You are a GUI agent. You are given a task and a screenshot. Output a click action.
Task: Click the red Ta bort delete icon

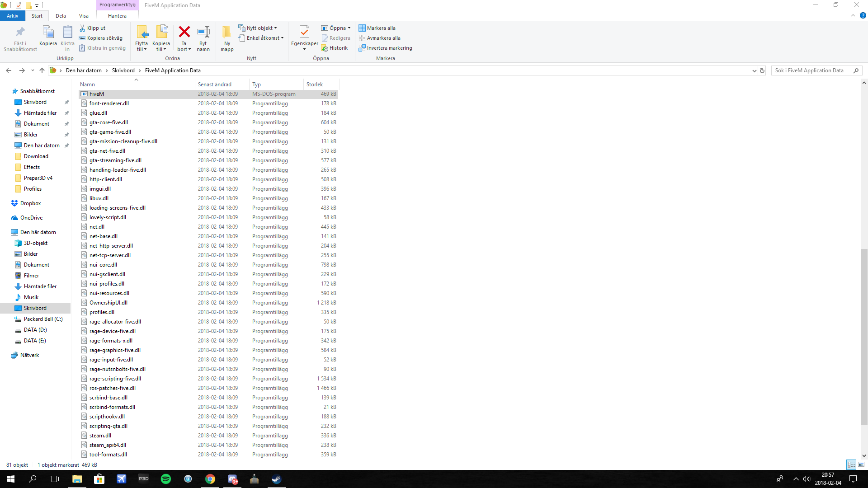[x=184, y=33]
